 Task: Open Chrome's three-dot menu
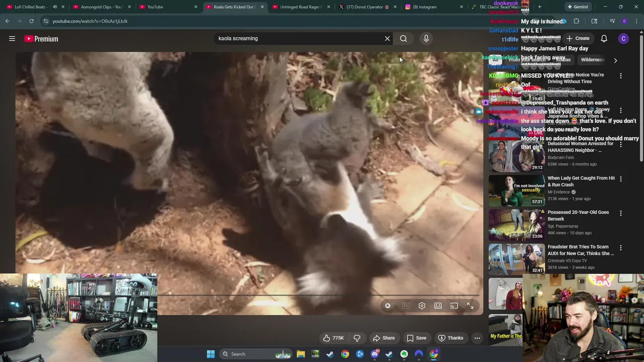click(637, 21)
